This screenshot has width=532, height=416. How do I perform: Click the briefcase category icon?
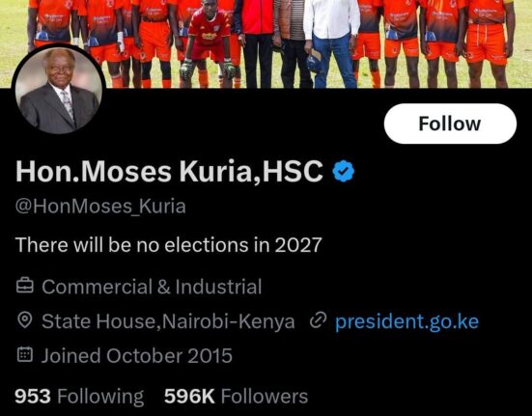pyautogui.click(x=25, y=286)
